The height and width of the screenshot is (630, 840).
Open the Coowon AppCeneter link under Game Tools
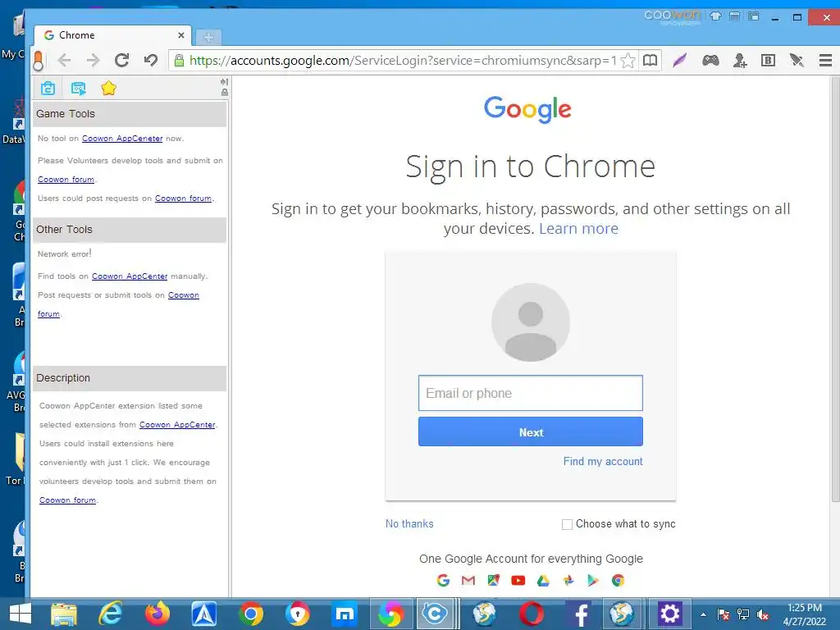(122, 138)
